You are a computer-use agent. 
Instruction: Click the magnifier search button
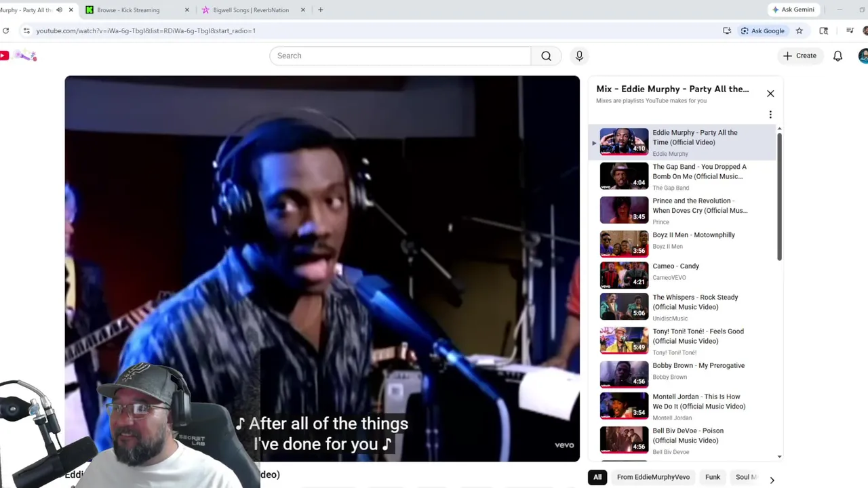point(546,56)
